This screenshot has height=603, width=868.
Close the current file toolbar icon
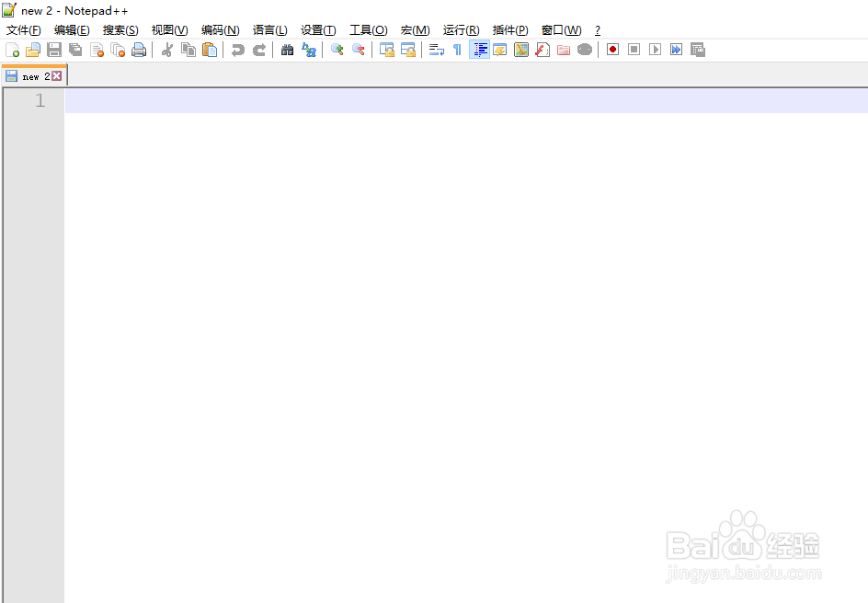coord(97,50)
